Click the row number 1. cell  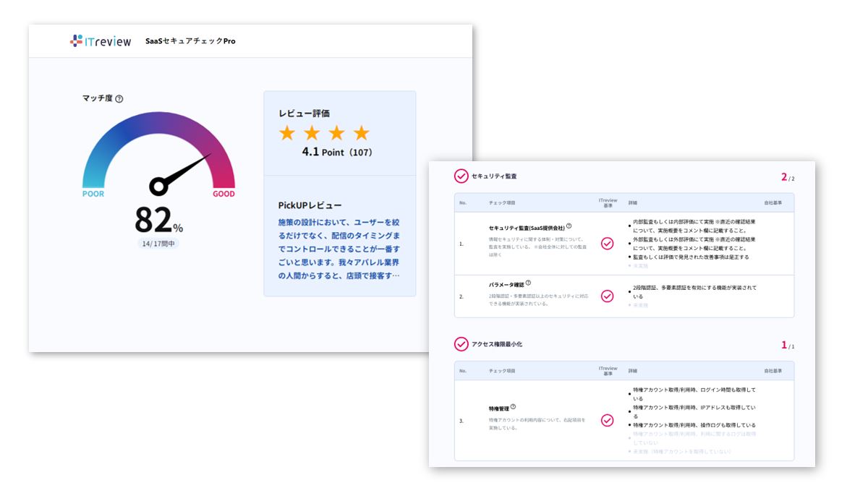tap(461, 244)
